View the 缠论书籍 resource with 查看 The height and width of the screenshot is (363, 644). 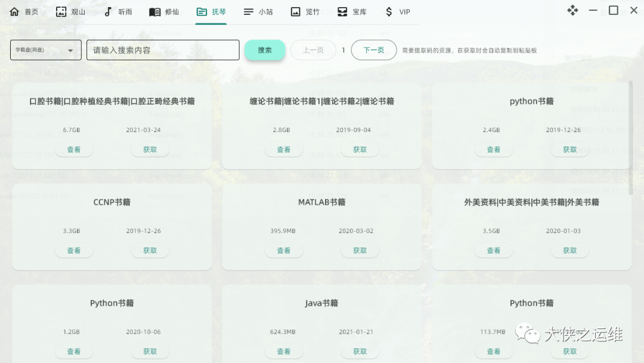click(x=284, y=150)
